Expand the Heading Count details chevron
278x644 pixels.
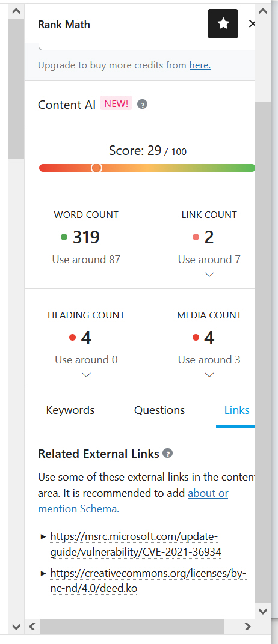(87, 375)
